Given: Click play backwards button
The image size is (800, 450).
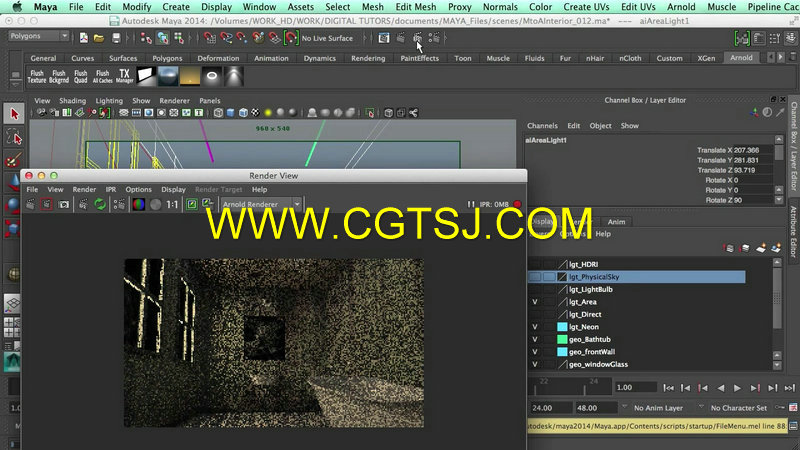Looking at the screenshot, I should [x=720, y=388].
